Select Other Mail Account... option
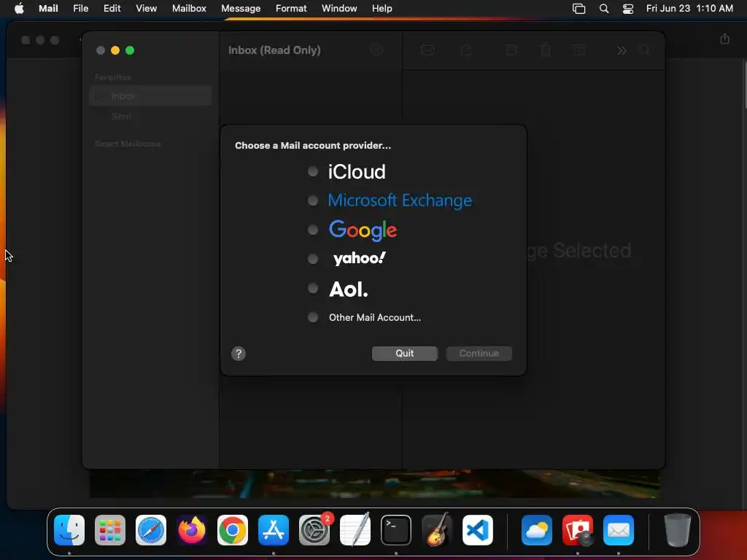 point(312,317)
